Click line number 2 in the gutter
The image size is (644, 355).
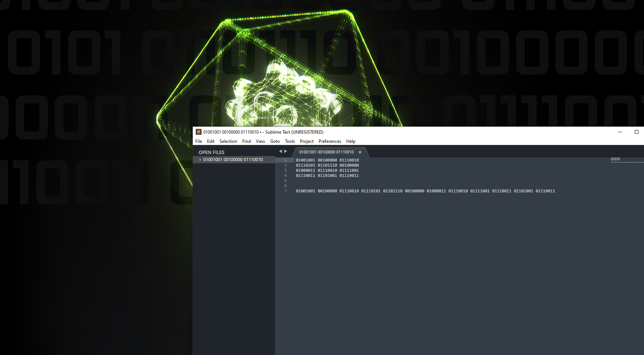pos(285,165)
